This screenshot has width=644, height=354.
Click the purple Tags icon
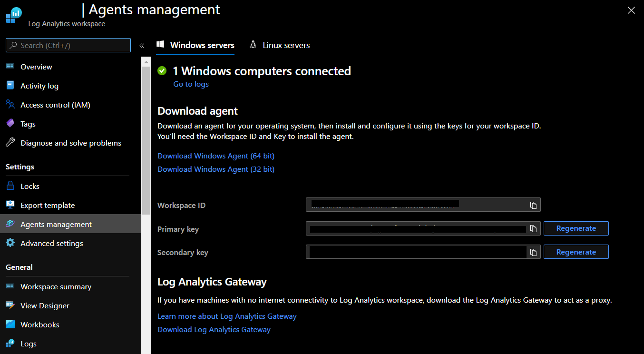[x=10, y=124]
